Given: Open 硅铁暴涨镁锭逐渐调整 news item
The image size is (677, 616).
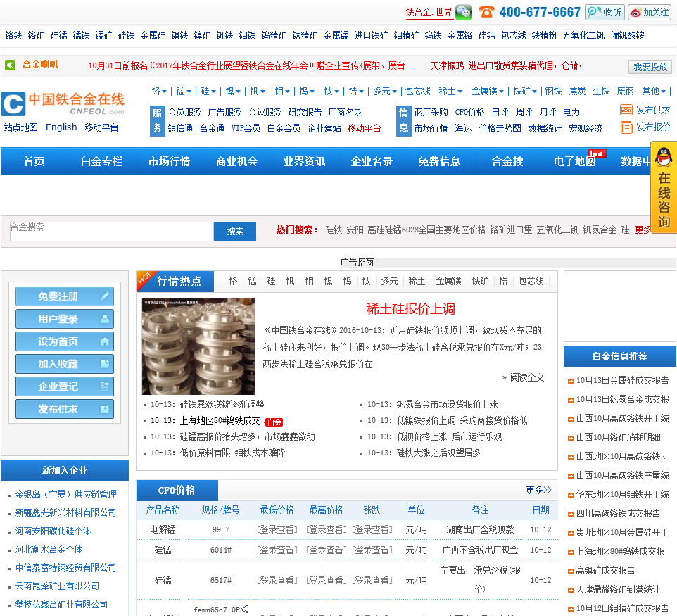Looking at the screenshot, I should 222,404.
